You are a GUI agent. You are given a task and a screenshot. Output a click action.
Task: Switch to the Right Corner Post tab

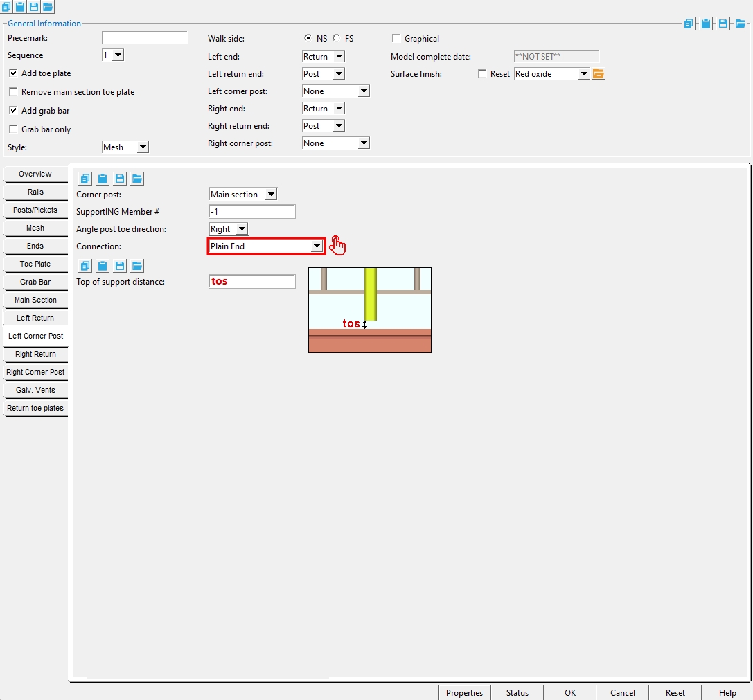click(35, 372)
